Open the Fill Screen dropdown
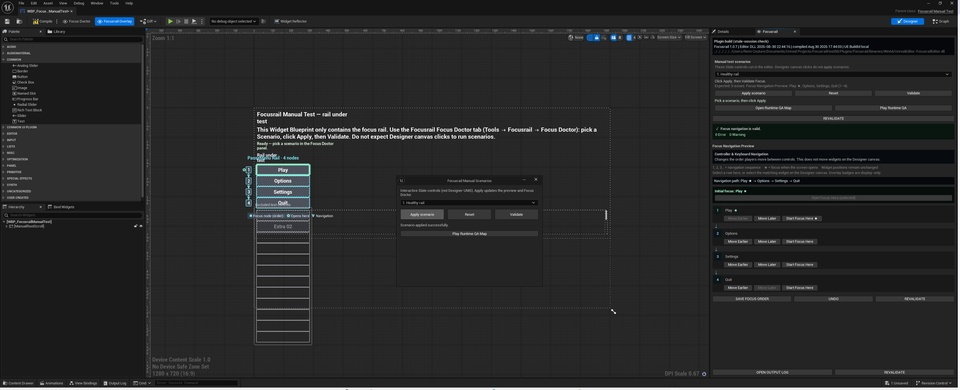960x390 pixels. click(x=695, y=37)
